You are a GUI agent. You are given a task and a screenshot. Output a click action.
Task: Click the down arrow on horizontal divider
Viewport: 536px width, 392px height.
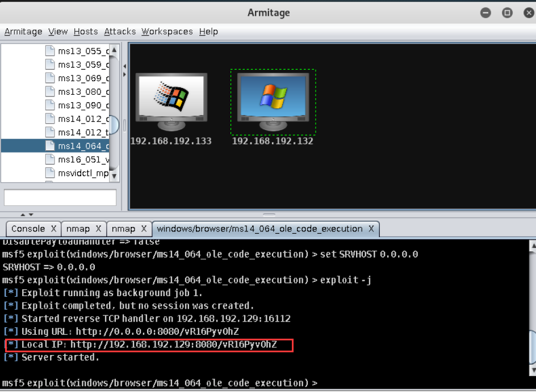[x=31, y=215]
